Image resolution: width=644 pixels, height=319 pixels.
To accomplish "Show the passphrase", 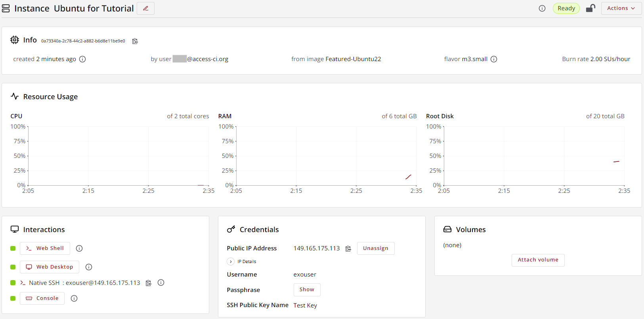I will (307, 290).
